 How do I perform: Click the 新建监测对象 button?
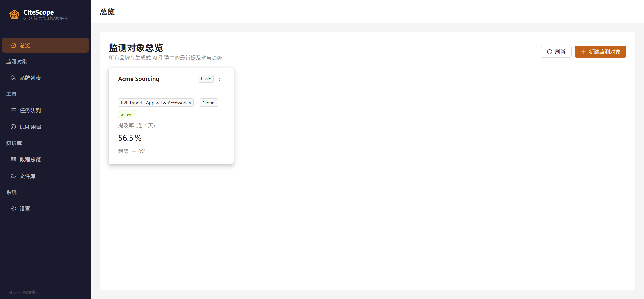[x=600, y=52]
